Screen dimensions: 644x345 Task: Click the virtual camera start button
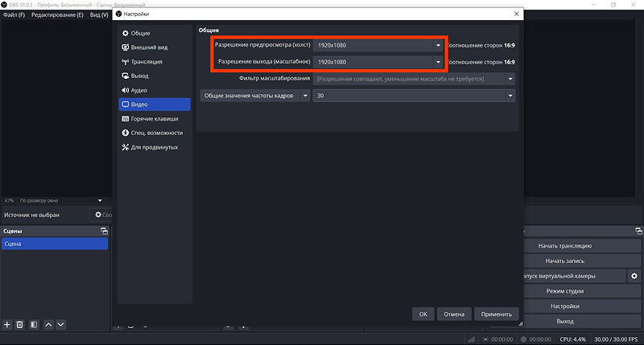[x=574, y=276]
